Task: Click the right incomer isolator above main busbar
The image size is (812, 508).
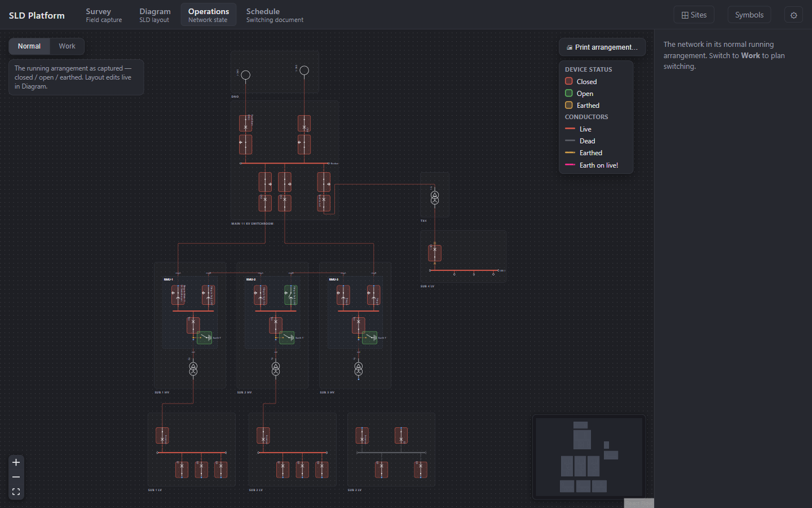Action: click(x=304, y=144)
